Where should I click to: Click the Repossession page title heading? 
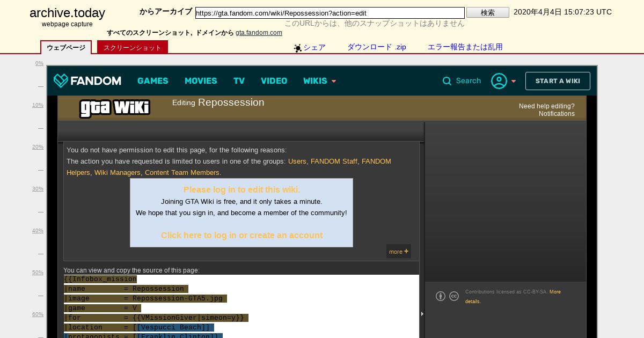pos(231,102)
